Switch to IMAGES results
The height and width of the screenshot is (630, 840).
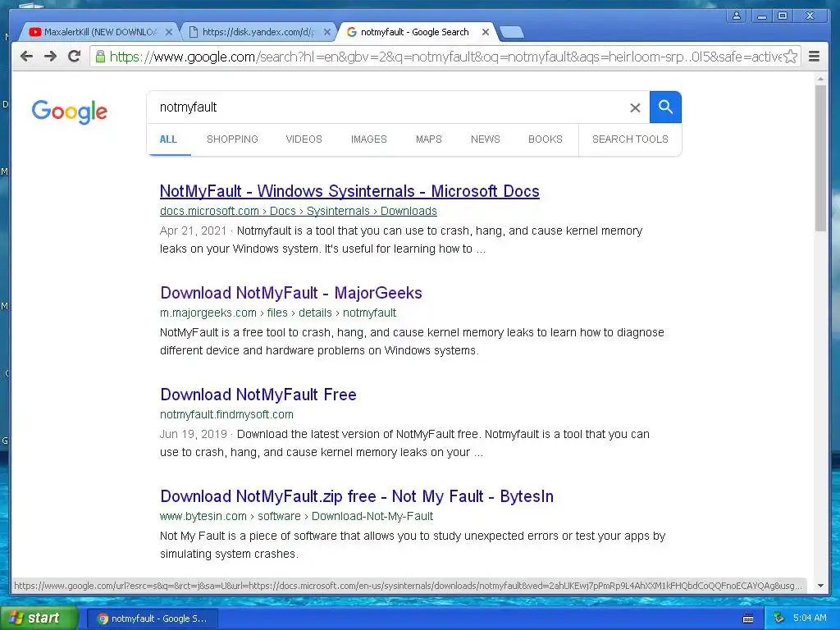click(x=368, y=139)
